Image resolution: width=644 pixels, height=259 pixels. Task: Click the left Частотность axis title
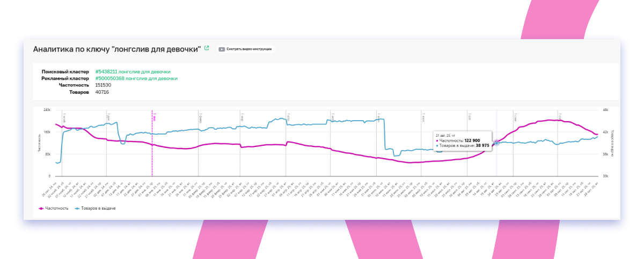point(39,143)
